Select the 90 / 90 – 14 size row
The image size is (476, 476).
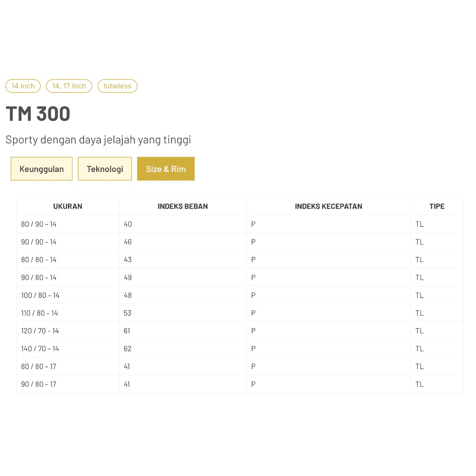(39, 242)
